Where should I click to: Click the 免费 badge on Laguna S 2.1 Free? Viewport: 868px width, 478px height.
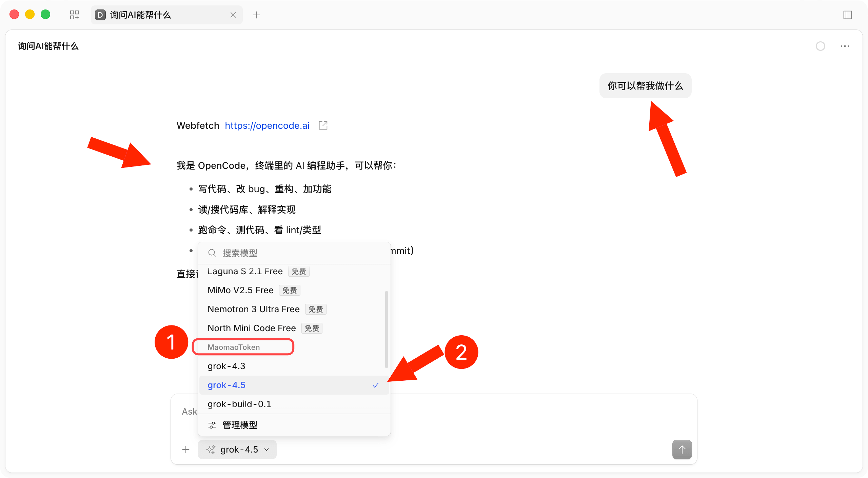click(299, 271)
